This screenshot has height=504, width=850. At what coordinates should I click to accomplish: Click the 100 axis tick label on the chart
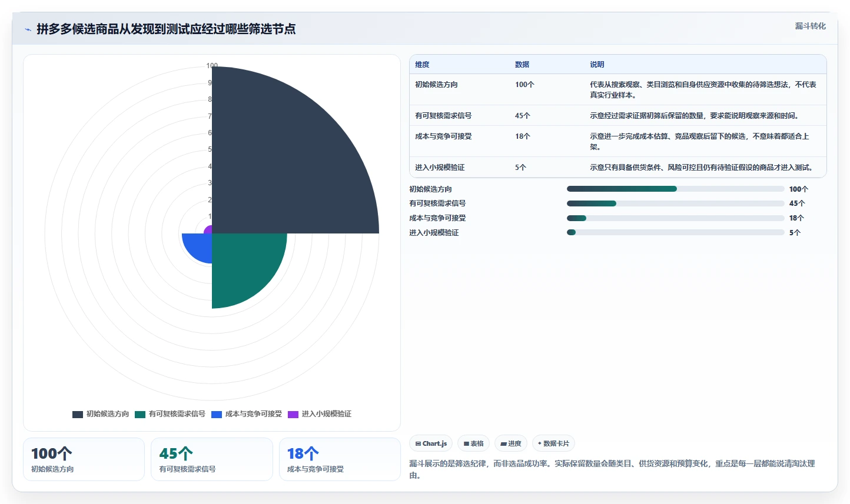click(212, 66)
